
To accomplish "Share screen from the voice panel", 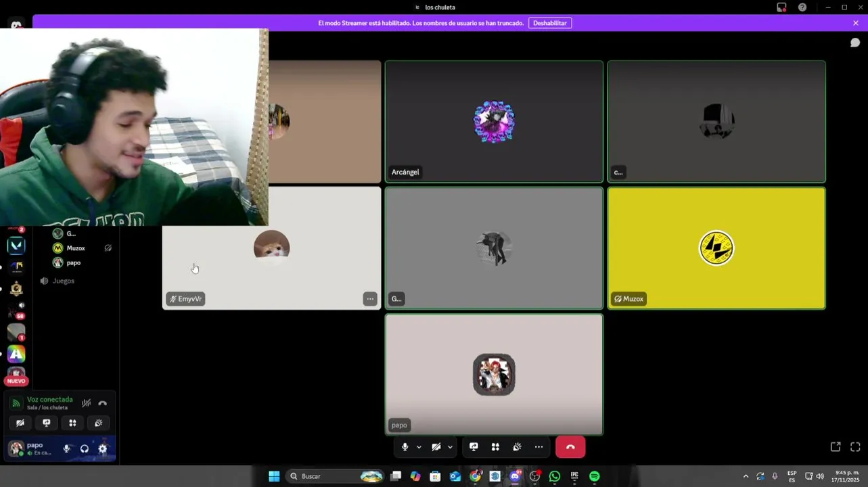I will pos(47,423).
